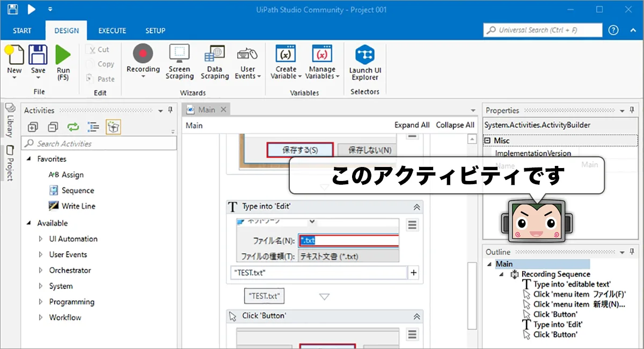Click the Save icon in title bar
Viewport: 644px width, 349px height.
[x=13, y=9]
